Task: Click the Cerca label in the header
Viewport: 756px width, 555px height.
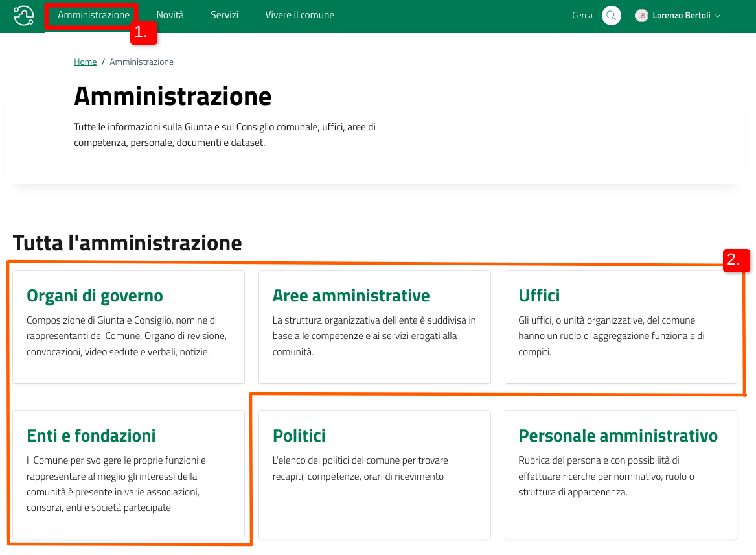Action: pos(582,16)
